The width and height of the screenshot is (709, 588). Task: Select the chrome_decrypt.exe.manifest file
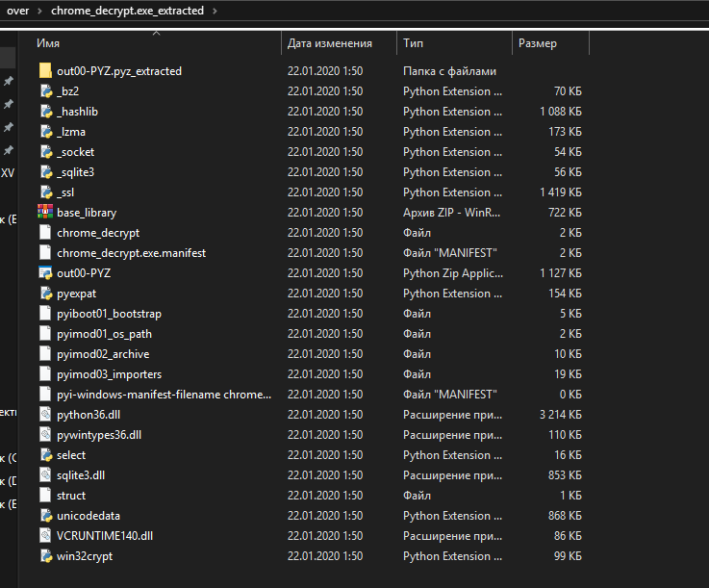coord(131,253)
